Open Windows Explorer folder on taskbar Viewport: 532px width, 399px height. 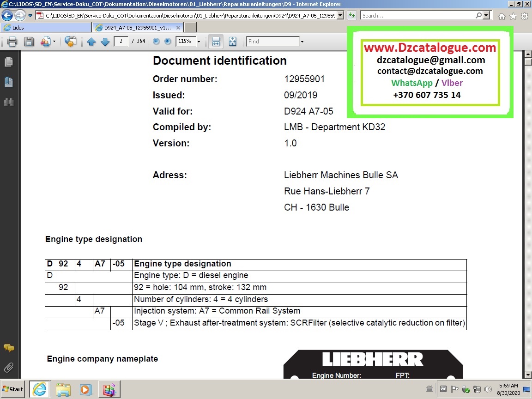pos(63,389)
